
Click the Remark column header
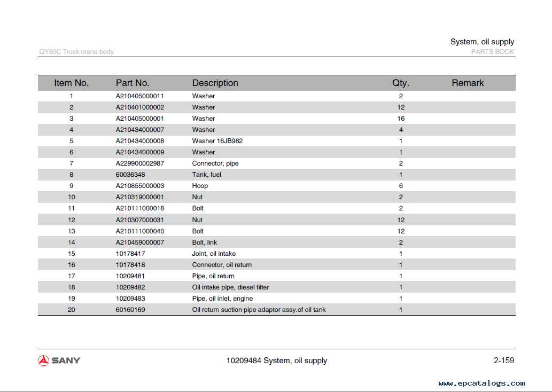(x=468, y=83)
